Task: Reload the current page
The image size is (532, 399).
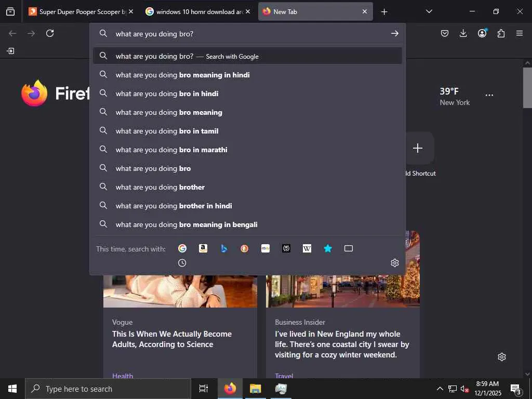Action: [x=50, y=33]
